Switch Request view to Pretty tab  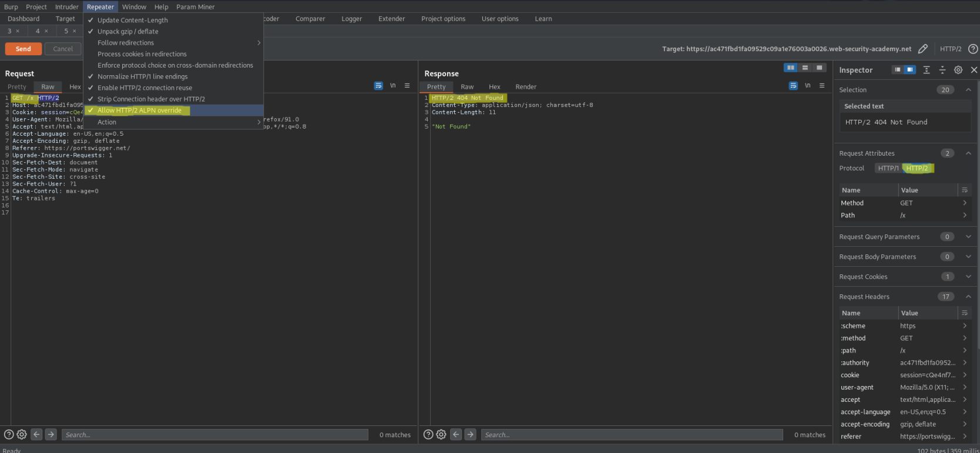[16, 86]
